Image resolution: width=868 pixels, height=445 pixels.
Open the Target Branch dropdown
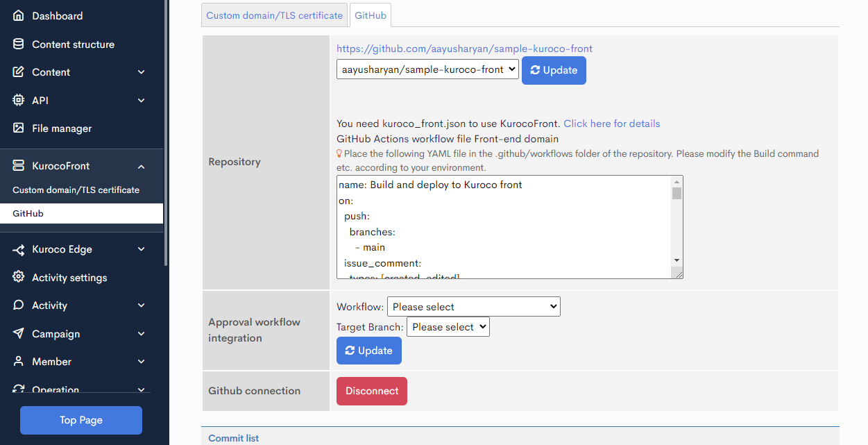(448, 327)
